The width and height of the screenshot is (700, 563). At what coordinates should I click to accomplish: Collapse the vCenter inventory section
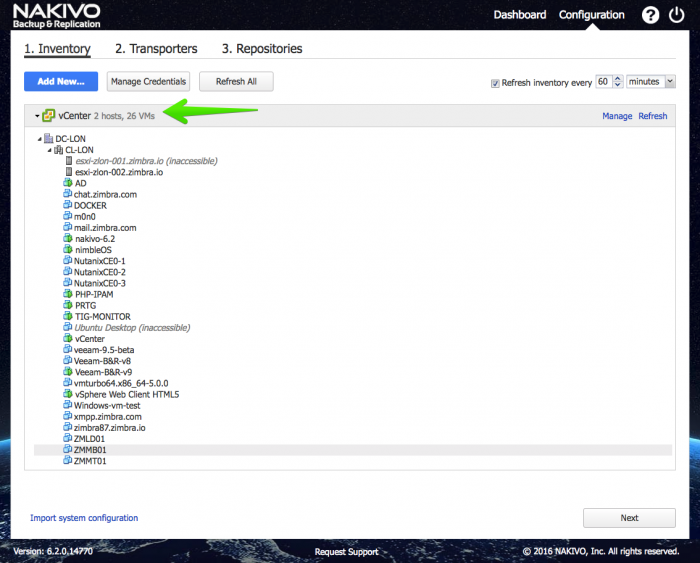pos(37,116)
